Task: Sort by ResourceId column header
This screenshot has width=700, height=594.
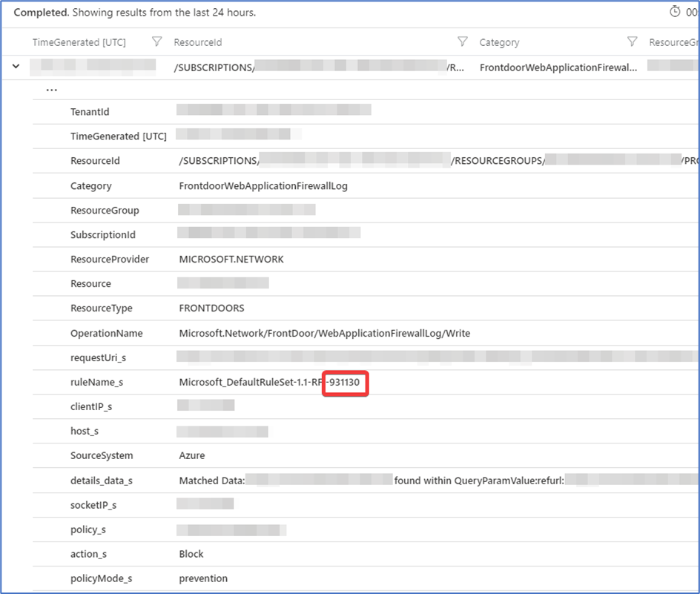Action: point(198,42)
